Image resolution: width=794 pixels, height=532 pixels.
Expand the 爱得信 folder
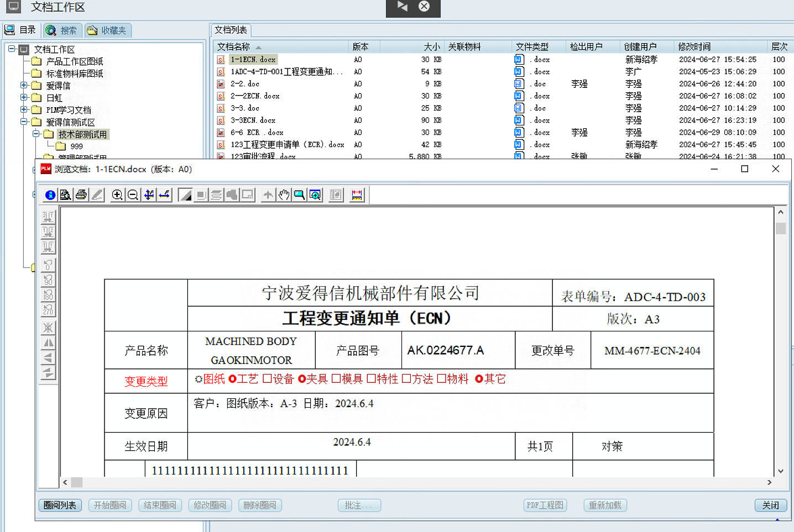(x=24, y=85)
